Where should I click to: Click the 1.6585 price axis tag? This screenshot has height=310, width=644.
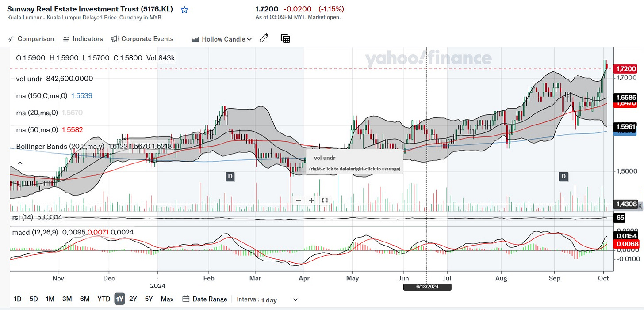626,97
